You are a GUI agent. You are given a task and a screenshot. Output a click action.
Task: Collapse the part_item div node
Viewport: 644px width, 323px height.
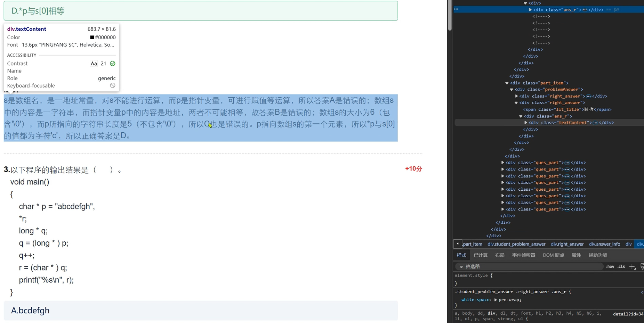tap(507, 83)
